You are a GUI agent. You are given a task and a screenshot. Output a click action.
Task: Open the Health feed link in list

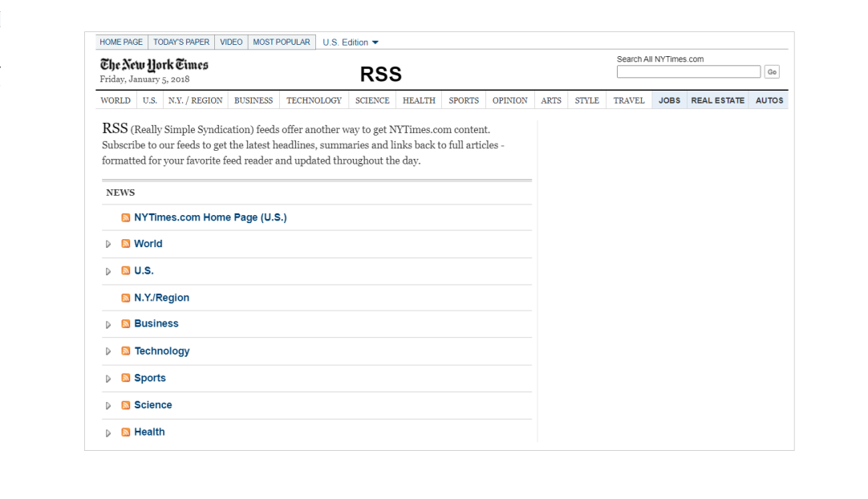(x=149, y=432)
